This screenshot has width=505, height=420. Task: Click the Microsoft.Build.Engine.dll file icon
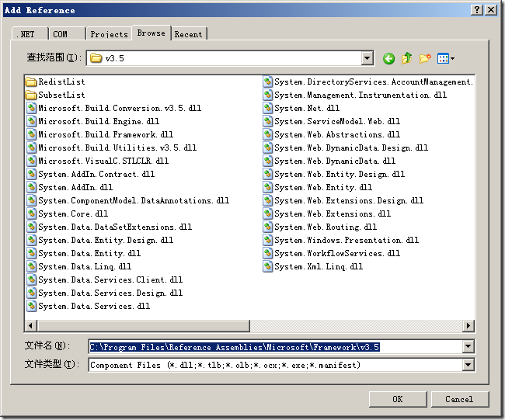pyautogui.click(x=31, y=121)
